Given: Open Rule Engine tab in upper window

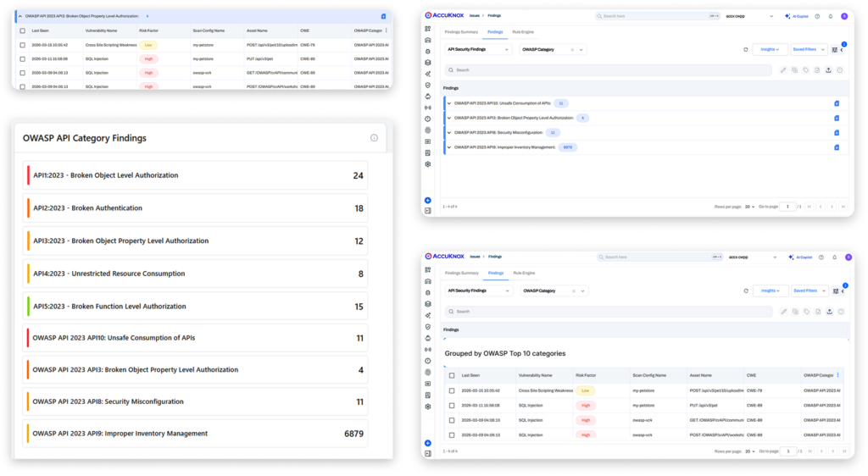Looking at the screenshot, I should (x=523, y=32).
